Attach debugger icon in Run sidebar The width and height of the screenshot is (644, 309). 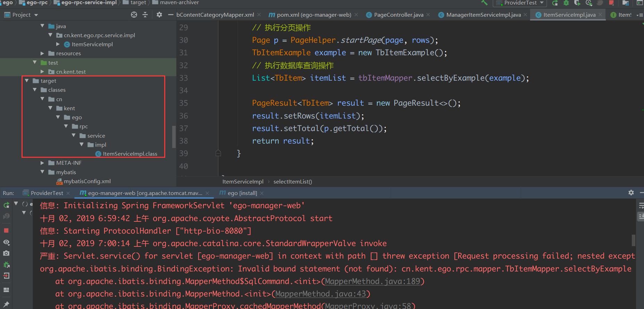pos(6,265)
